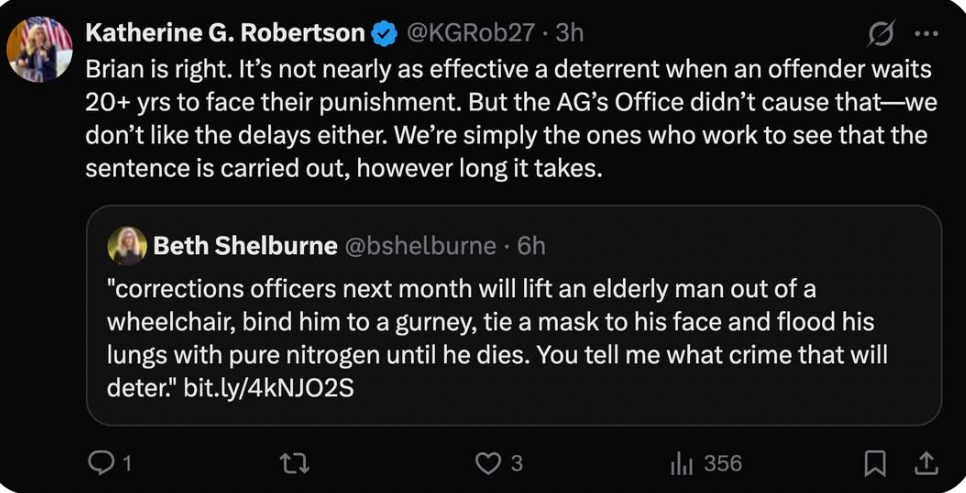Go to the @bshelburne handle
This screenshot has height=493, width=966.
point(420,246)
